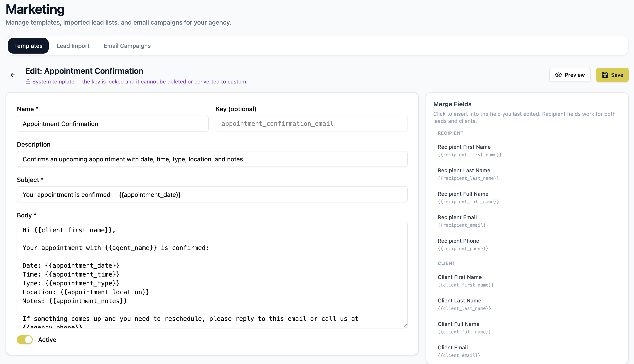Select the Templates tab
This screenshot has width=634, height=364.
pos(28,46)
